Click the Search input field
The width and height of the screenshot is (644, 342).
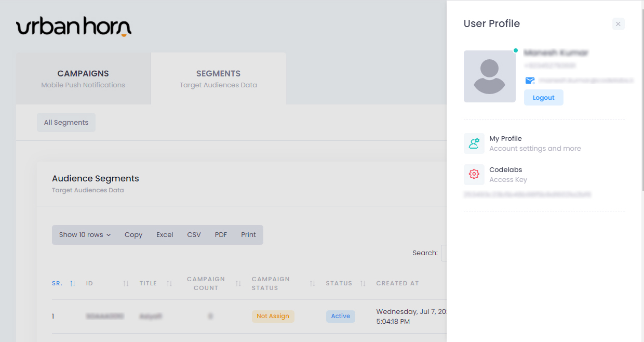444,253
